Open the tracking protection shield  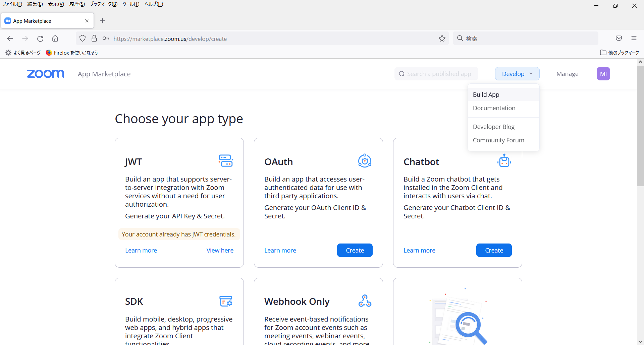(x=83, y=38)
